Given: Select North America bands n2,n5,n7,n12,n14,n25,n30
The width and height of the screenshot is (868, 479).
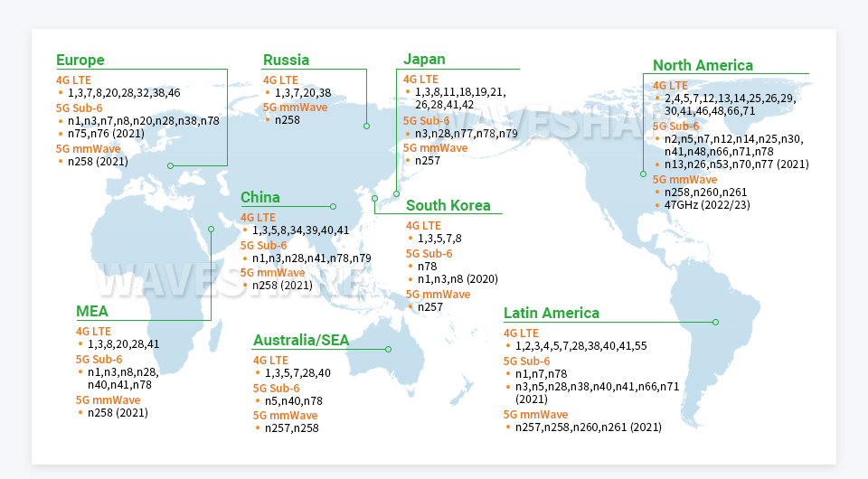Looking at the screenshot, I should 733,139.
